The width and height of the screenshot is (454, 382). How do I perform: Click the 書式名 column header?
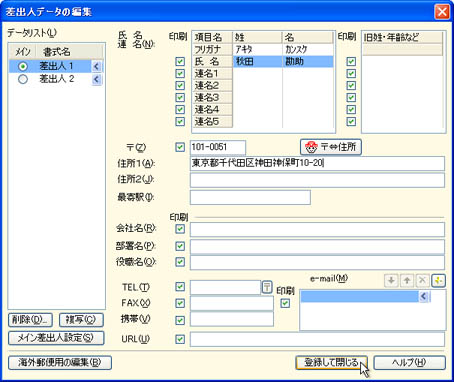click(69, 52)
